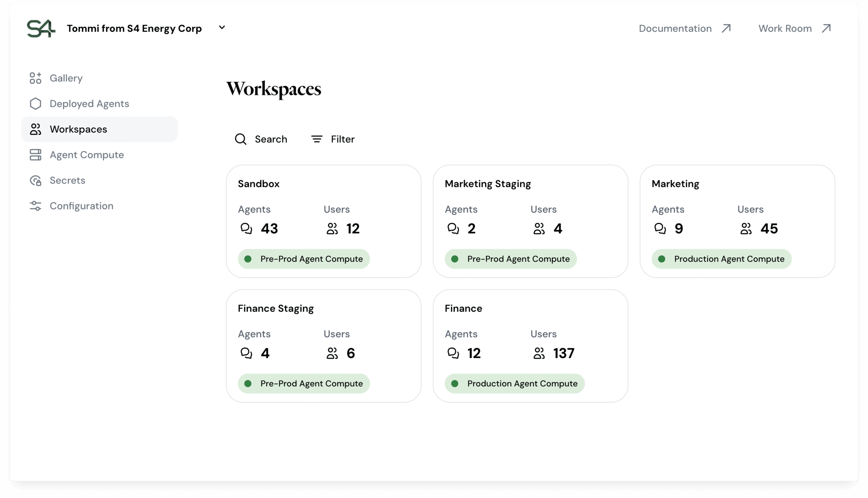Image resolution: width=868 pixels, height=498 pixels.
Task: Open the Secrets page
Action: [x=99, y=180]
